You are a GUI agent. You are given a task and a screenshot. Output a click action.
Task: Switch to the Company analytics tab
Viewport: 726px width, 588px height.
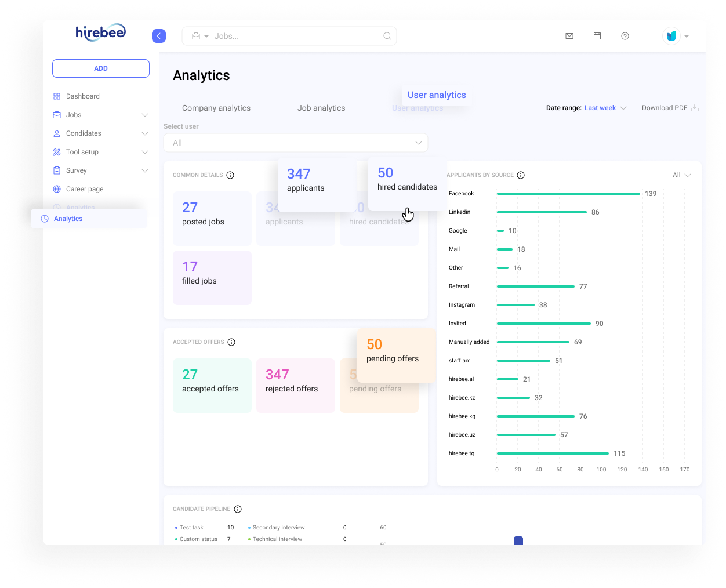[216, 108]
